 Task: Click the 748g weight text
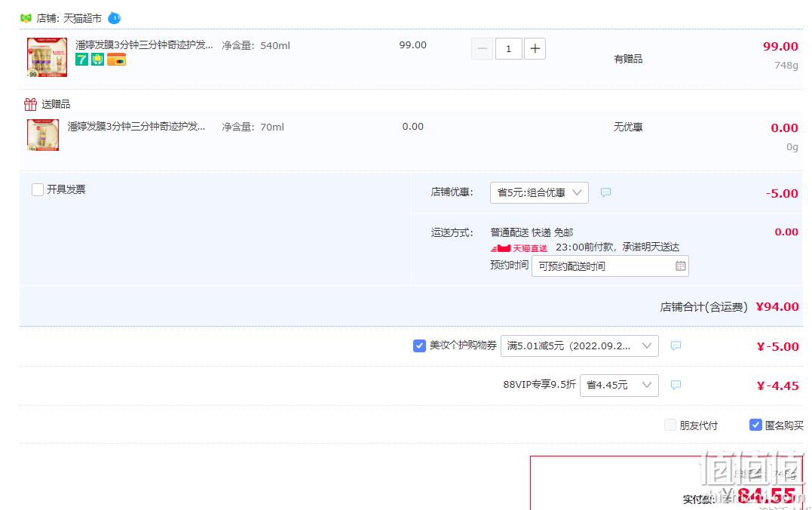pos(786,66)
